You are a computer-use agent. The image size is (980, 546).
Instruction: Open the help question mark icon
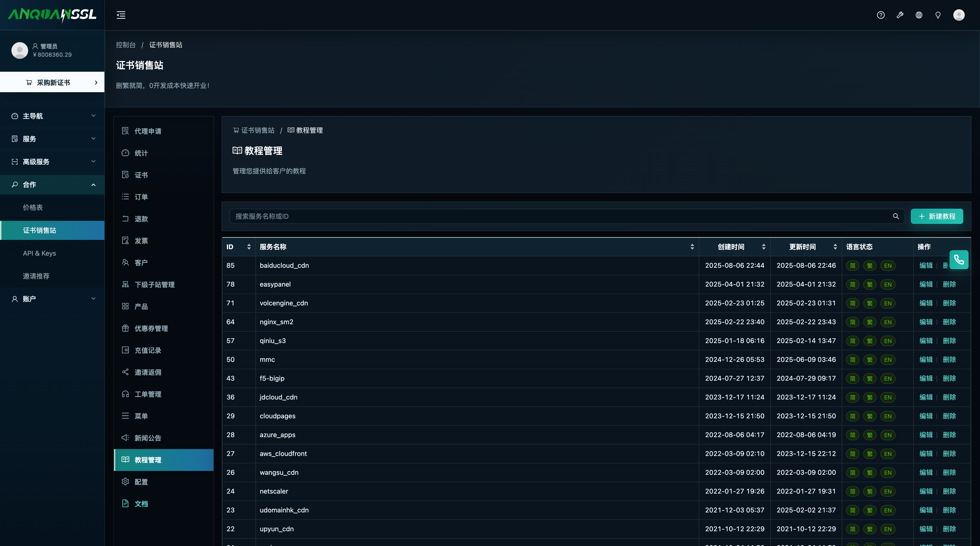tap(881, 15)
